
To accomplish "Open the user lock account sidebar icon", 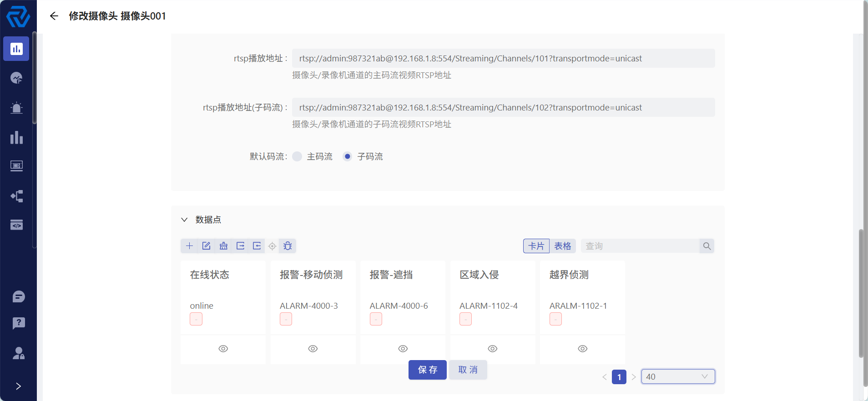I will click(x=19, y=353).
